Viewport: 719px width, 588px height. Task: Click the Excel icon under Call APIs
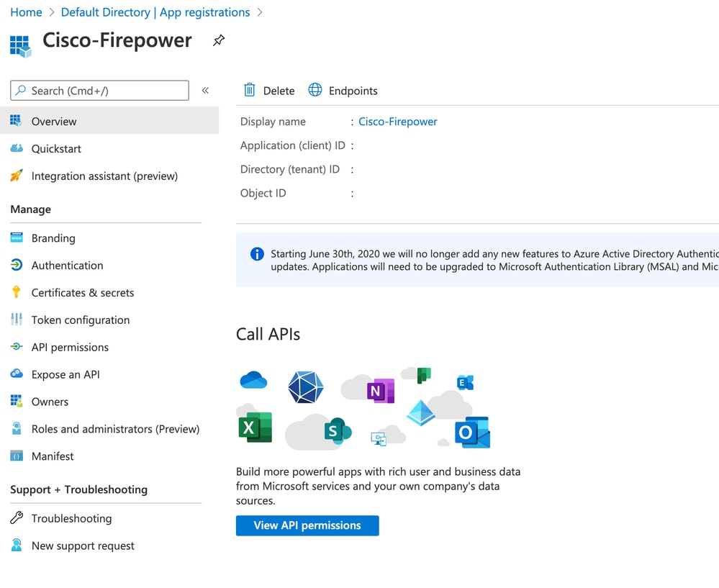point(256,427)
